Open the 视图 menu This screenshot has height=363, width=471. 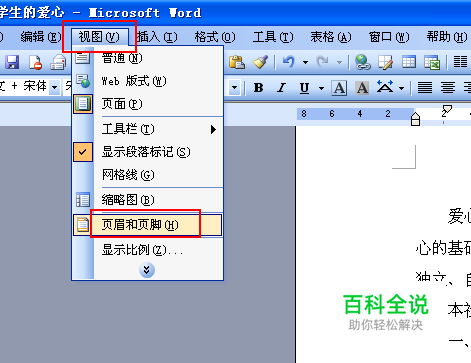click(x=99, y=37)
